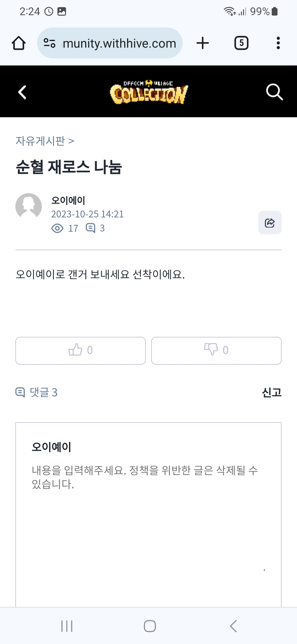Open a new browser tab

click(203, 43)
